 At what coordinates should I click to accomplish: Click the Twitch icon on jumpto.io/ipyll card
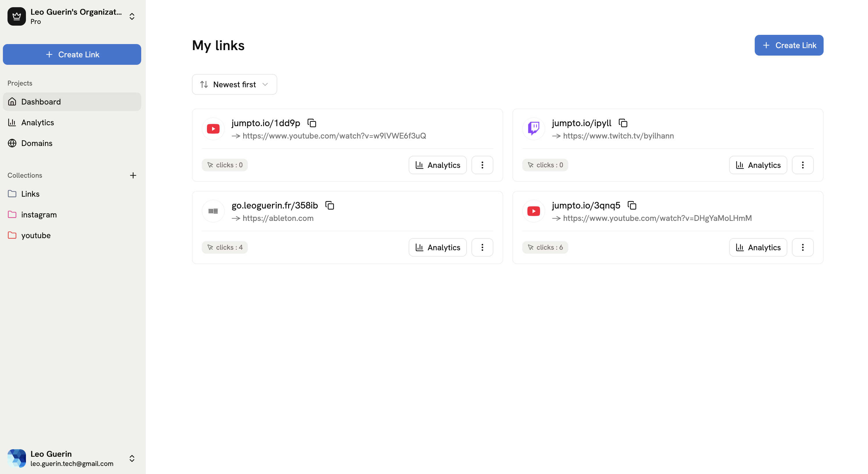coord(533,129)
